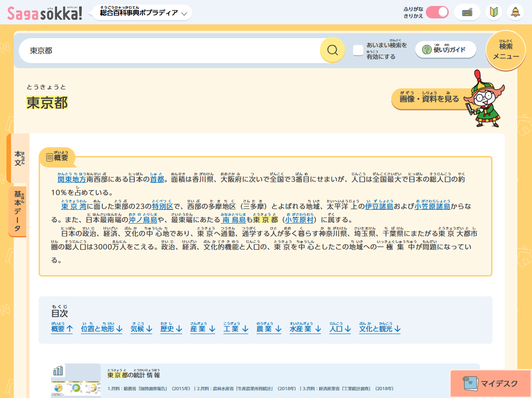
Task: Open the keyboard input icon
Action: click(x=467, y=12)
